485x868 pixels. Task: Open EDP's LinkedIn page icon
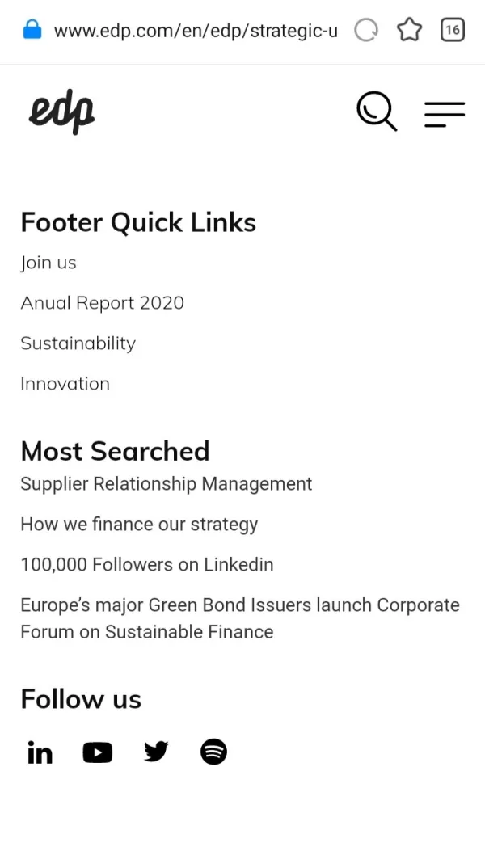pyautogui.click(x=40, y=752)
